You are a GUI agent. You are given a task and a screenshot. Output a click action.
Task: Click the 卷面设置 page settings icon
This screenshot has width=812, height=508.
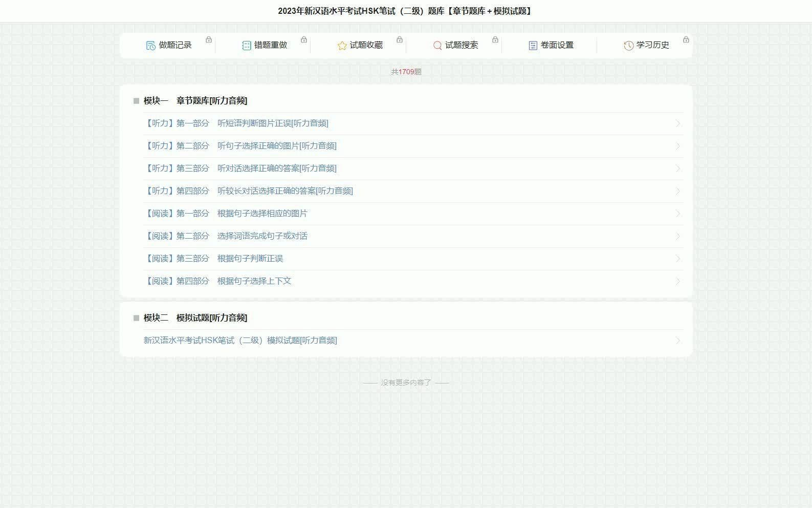tap(533, 46)
